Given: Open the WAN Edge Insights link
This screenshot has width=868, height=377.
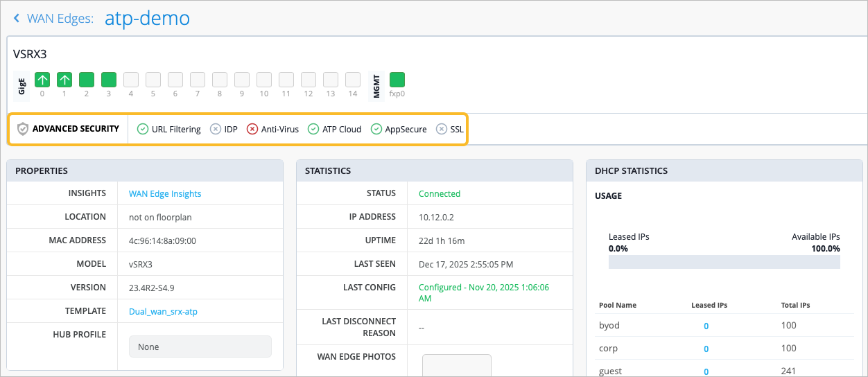Looking at the screenshot, I should (x=165, y=193).
